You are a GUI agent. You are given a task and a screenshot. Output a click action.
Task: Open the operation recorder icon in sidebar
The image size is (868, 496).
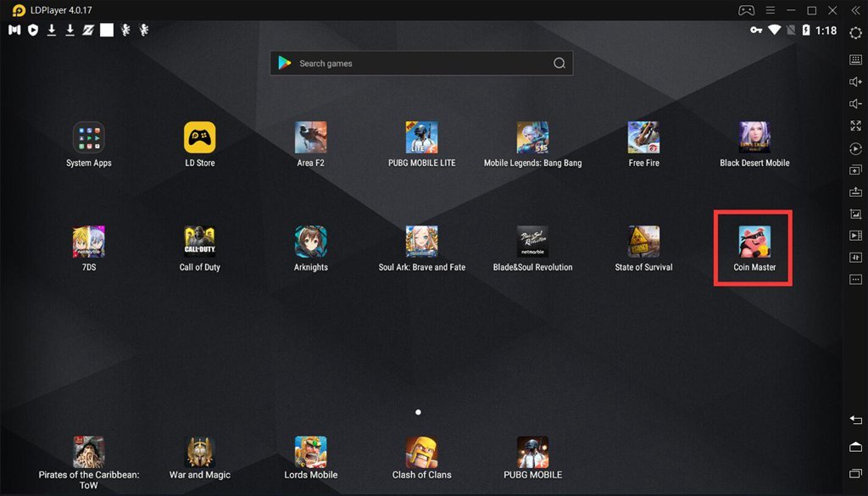(x=855, y=148)
